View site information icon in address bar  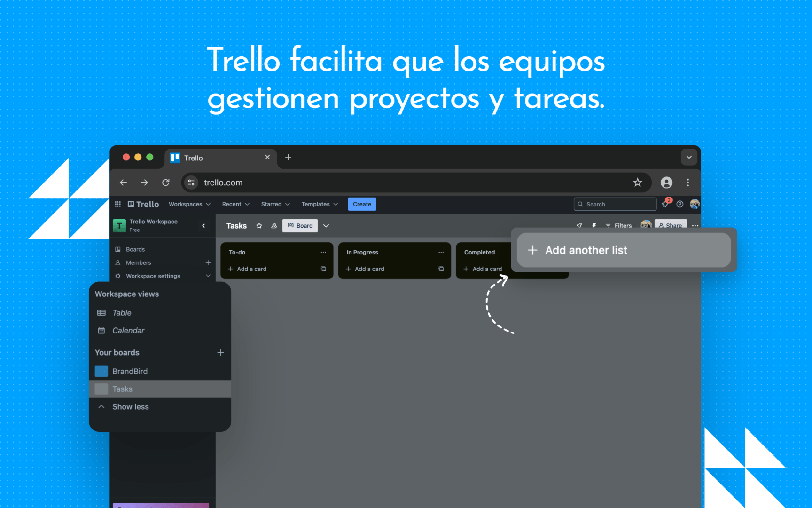(191, 183)
